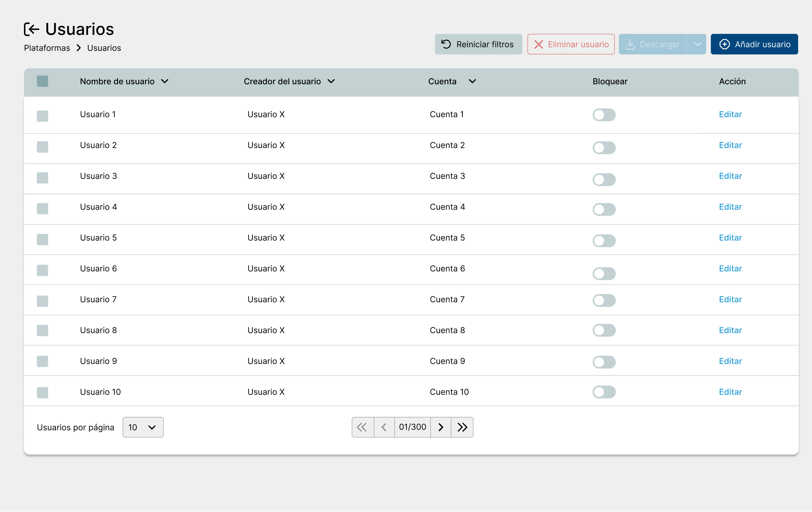This screenshot has width=812, height=512.
Task: Click the red X icon in Eliminar usuario
Action: pyautogui.click(x=539, y=44)
